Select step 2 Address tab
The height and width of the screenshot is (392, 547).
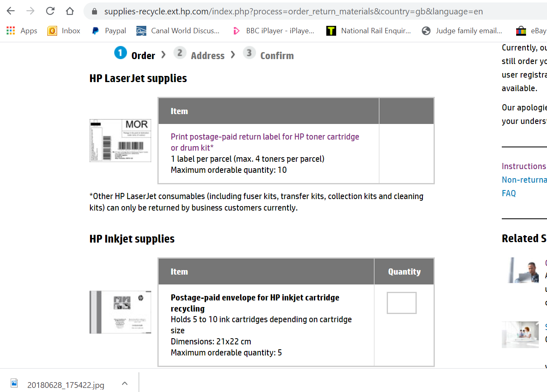[199, 54]
